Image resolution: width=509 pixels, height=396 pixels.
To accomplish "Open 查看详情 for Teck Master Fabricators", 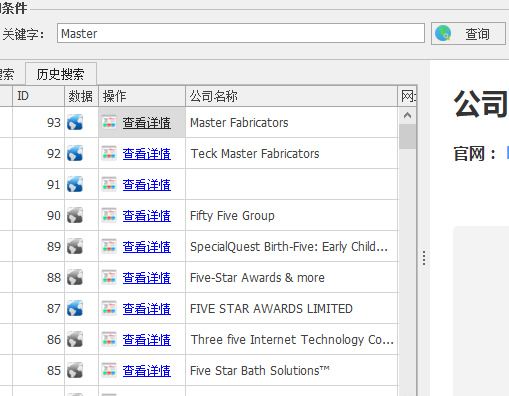I will [x=147, y=154].
